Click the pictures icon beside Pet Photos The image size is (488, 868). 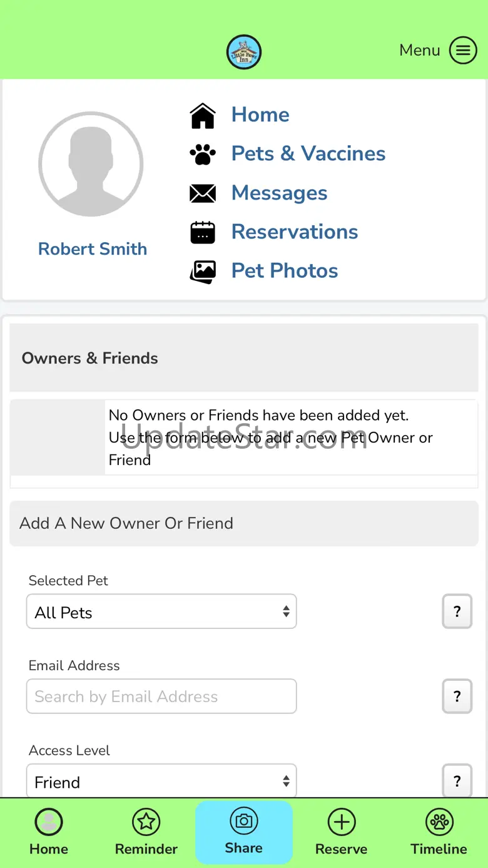pos(203,272)
